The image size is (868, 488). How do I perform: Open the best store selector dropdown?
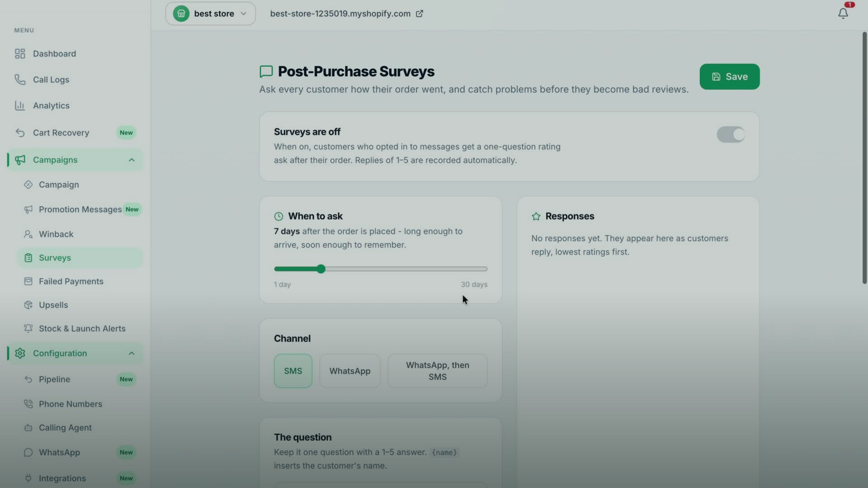point(211,14)
